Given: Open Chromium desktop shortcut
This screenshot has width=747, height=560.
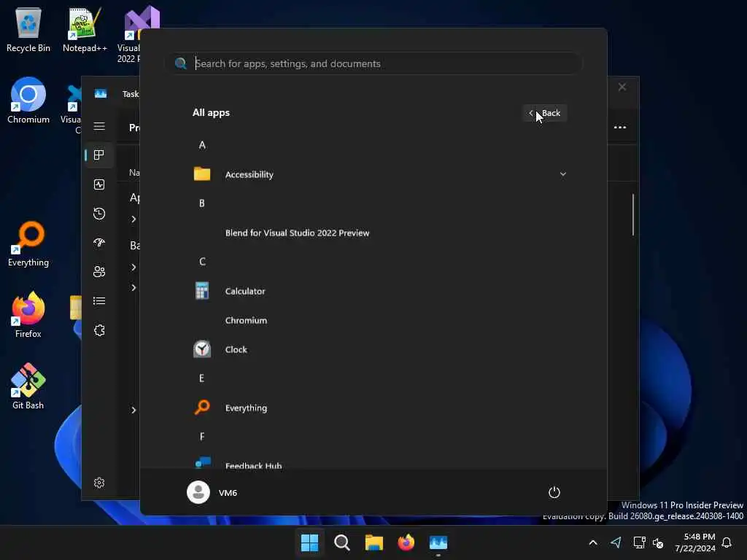Looking at the screenshot, I should click(28, 101).
